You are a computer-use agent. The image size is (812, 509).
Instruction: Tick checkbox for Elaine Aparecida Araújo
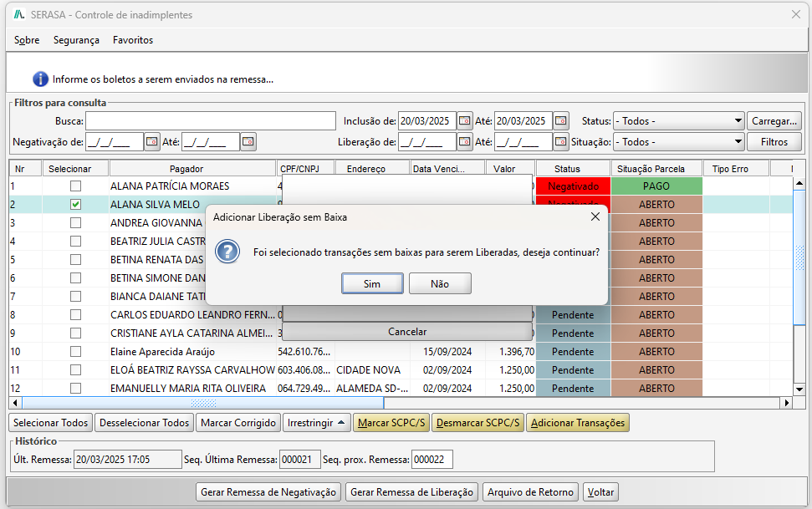tap(75, 352)
